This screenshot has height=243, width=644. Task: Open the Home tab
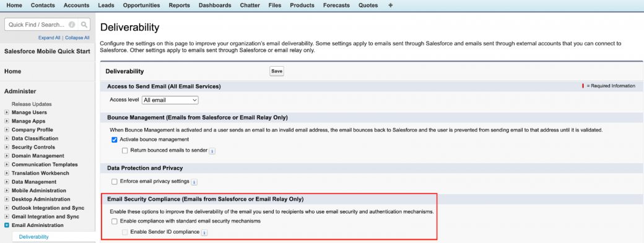14,6
